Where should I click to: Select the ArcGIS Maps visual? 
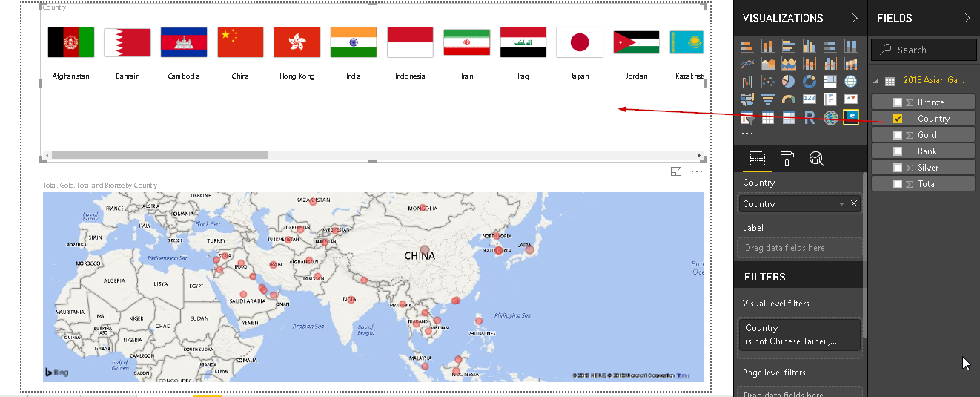830,117
